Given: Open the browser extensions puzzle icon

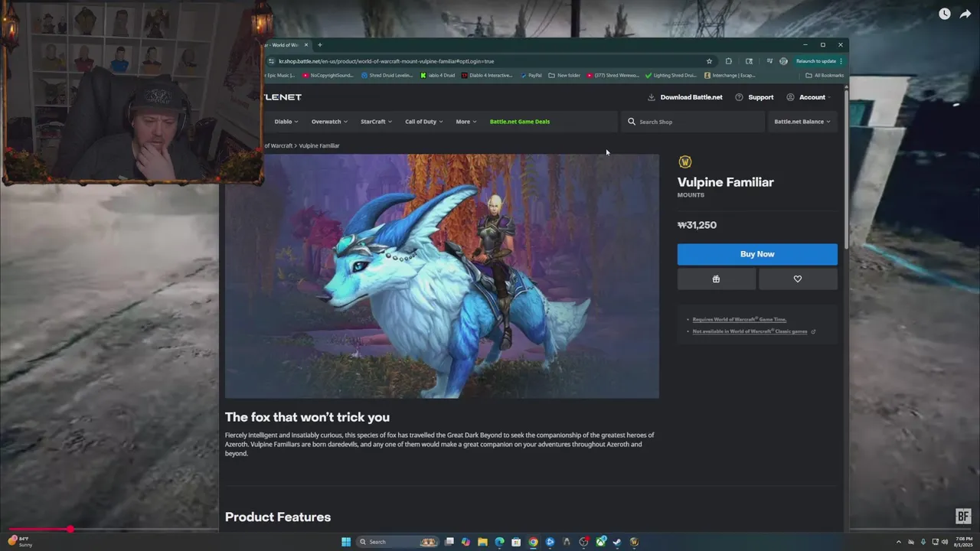Looking at the screenshot, I should [728, 61].
